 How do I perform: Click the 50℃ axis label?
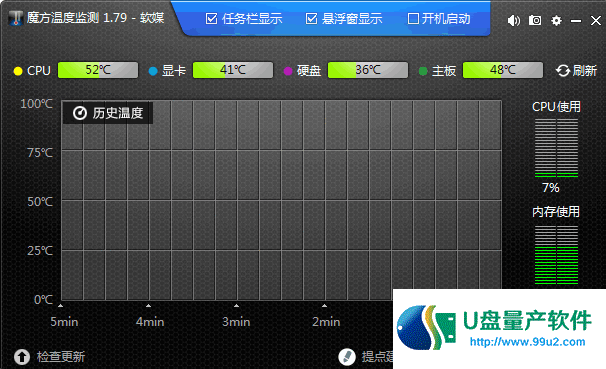(x=40, y=202)
